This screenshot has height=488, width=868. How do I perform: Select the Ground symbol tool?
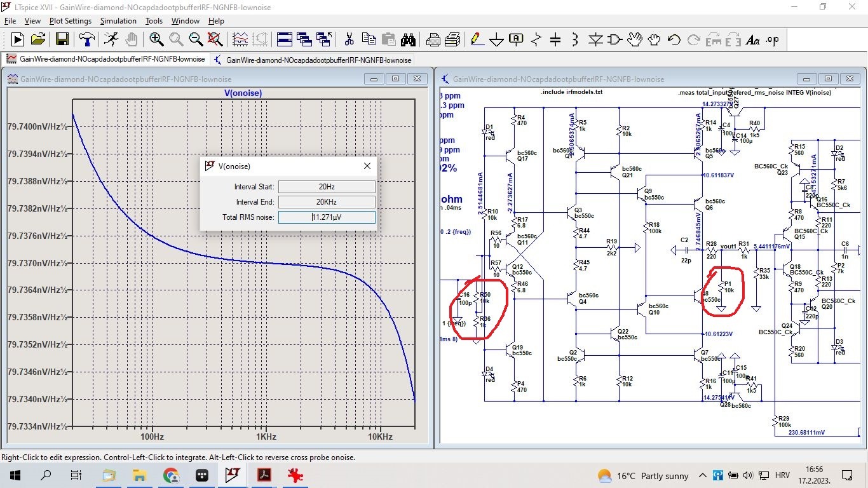496,40
